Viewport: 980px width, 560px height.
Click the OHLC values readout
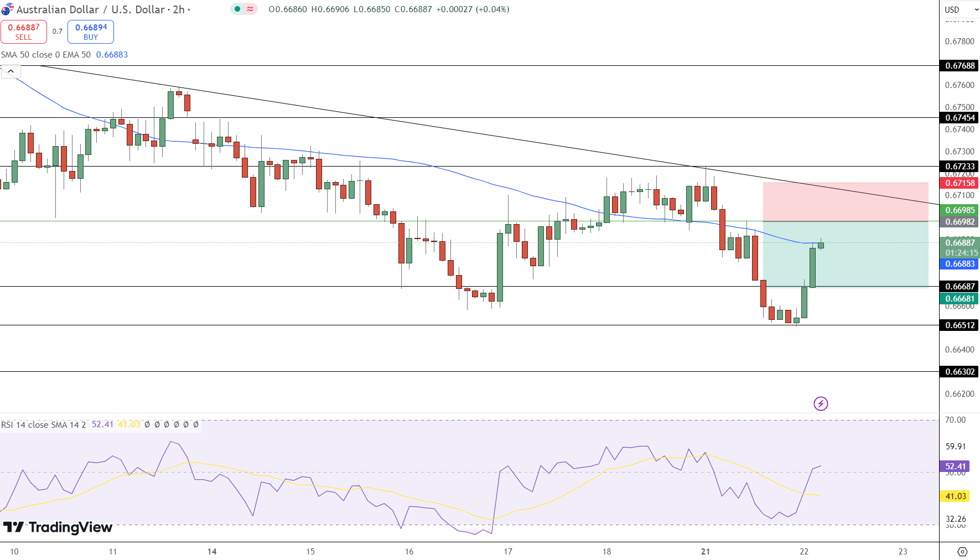388,9
